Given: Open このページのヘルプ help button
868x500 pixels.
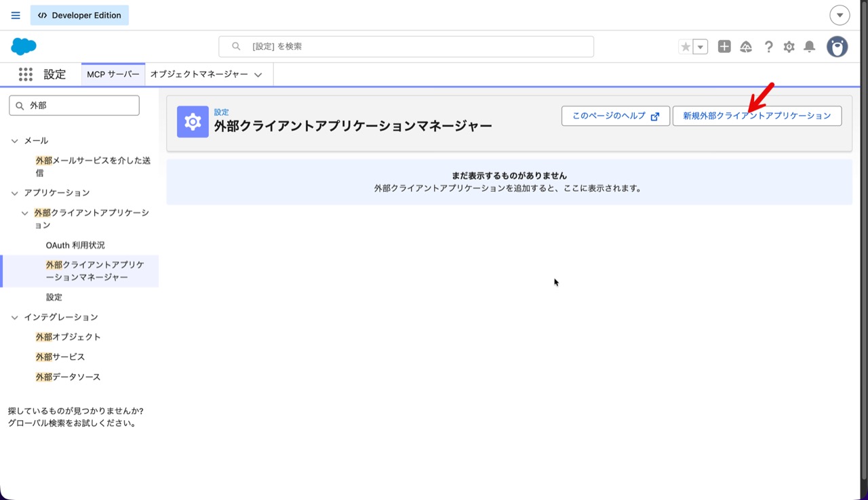Looking at the screenshot, I should [615, 116].
